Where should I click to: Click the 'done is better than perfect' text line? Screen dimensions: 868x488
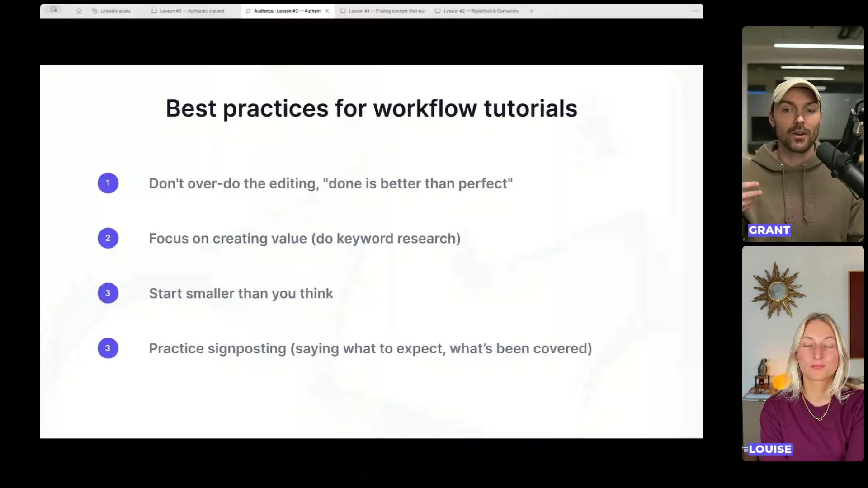point(330,183)
